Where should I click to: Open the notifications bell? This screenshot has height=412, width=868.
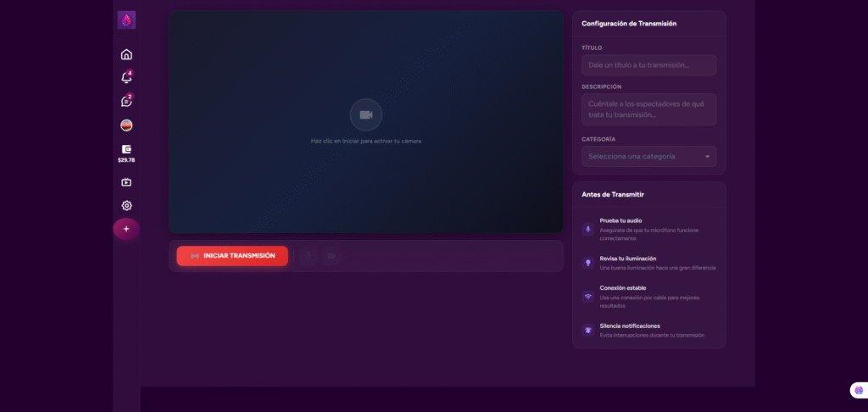(x=126, y=78)
